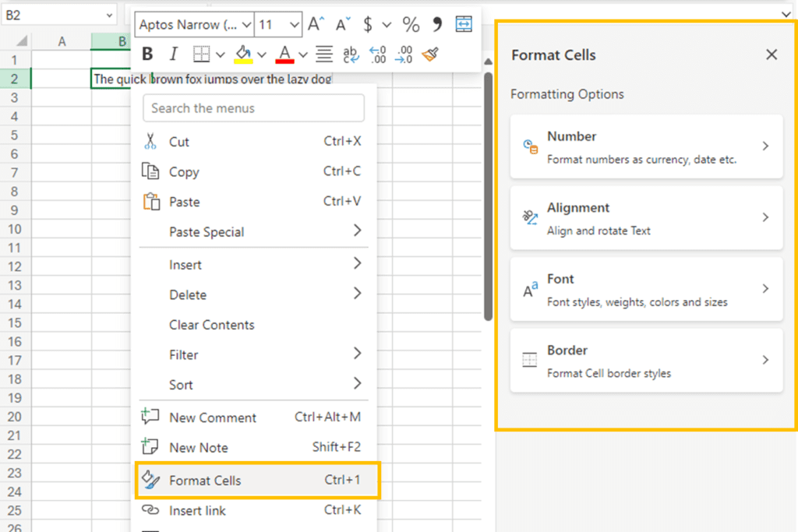Select the format painter brush
798x532 pixels.
(x=429, y=54)
